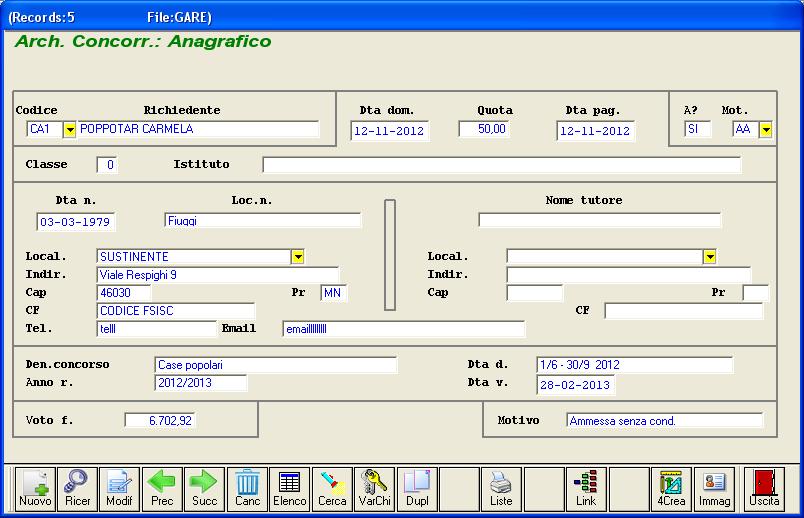
Task: Duplicate record with Dupl
Action: point(417,489)
